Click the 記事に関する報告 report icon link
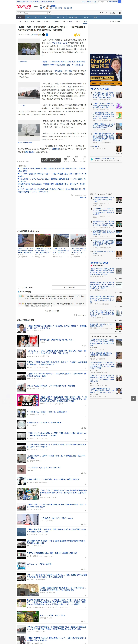Viewport: 138px width, 644px height. (23, 162)
